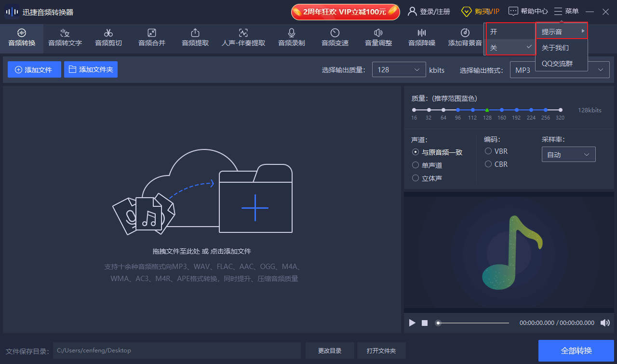Select the 音频剪切 scissors tool
Viewport: 617px width, 364px height.
pyautogui.click(x=108, y=38)
